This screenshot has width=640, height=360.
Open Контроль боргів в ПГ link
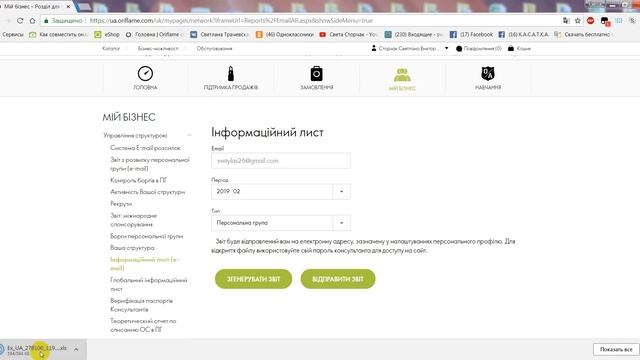click(138, 180)
